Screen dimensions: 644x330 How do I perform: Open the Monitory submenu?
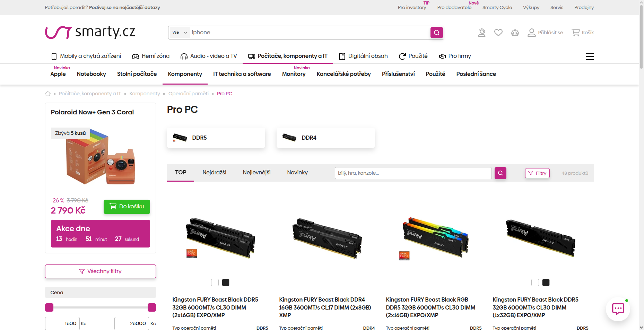point(294,74)
